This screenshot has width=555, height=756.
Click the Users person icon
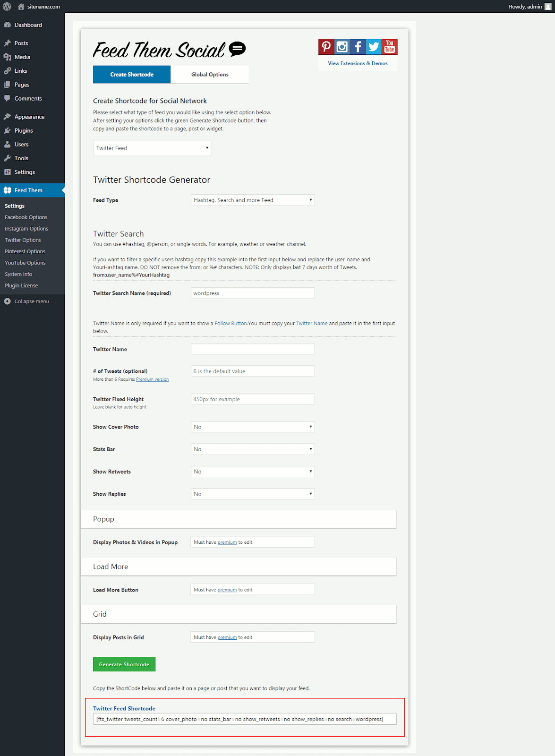click(7, 144)
